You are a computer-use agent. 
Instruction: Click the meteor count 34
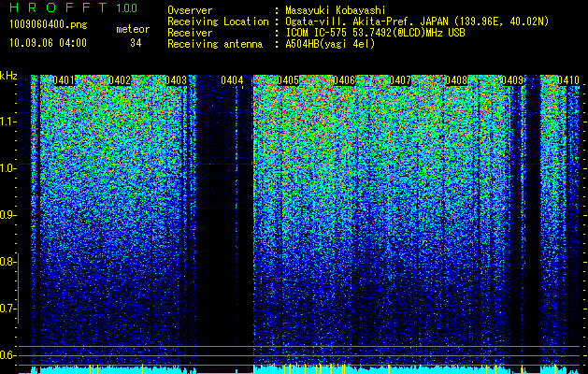pyautogui.click(x=136, y=43)
